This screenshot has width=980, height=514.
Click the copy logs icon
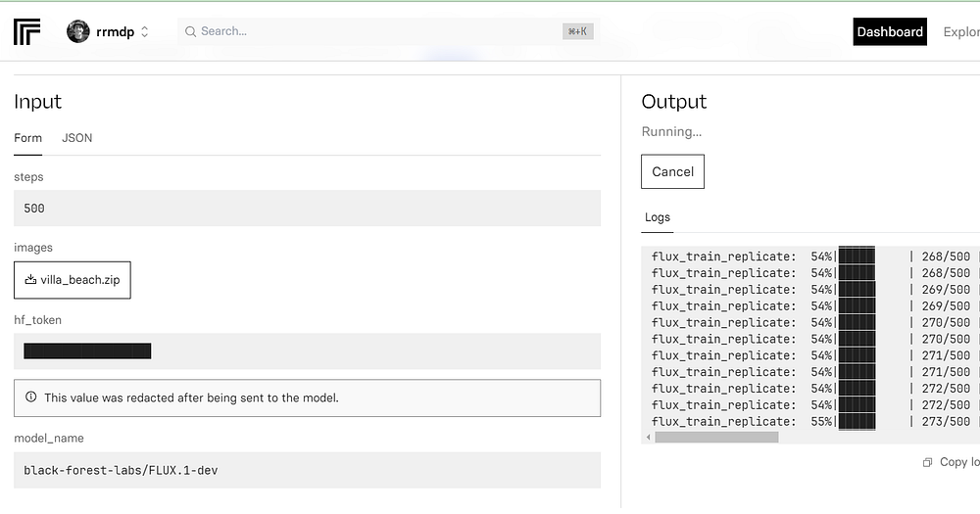pos(927,462)
